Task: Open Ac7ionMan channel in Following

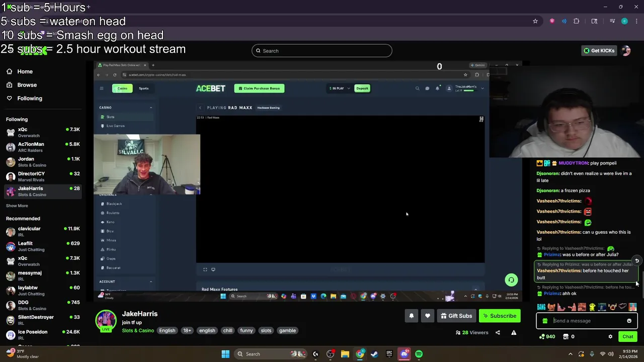Action: click(42, 147)
